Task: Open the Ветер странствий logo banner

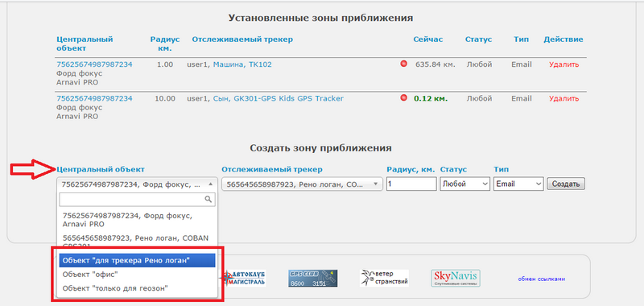Action: tap(384, 278)
